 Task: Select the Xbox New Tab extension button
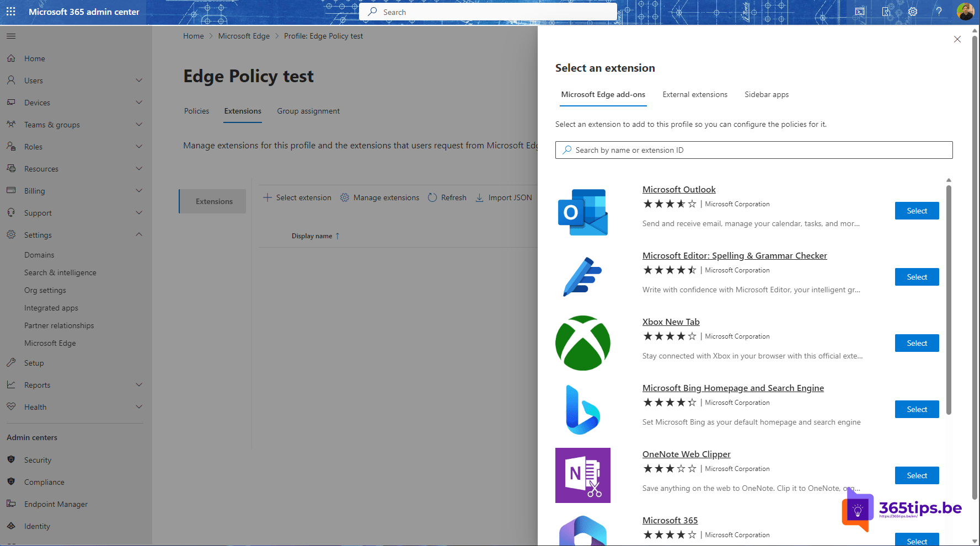pos(917,343)
